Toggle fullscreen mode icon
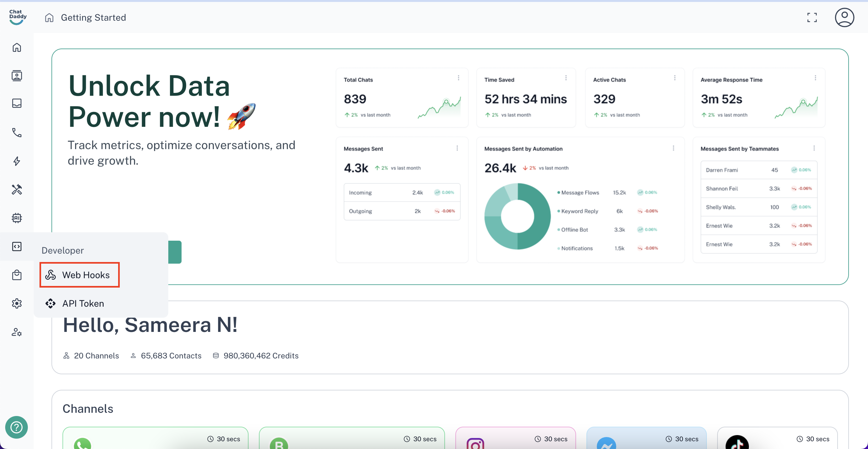 812,17
